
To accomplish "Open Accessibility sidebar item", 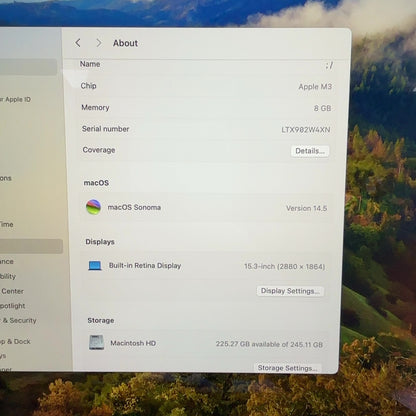I will click(8, 276).
